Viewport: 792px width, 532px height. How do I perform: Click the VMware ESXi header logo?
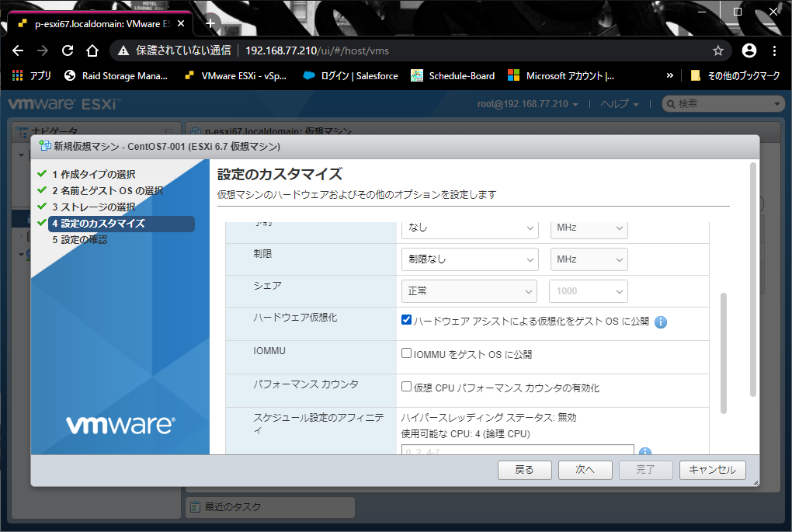coord(64,104)
